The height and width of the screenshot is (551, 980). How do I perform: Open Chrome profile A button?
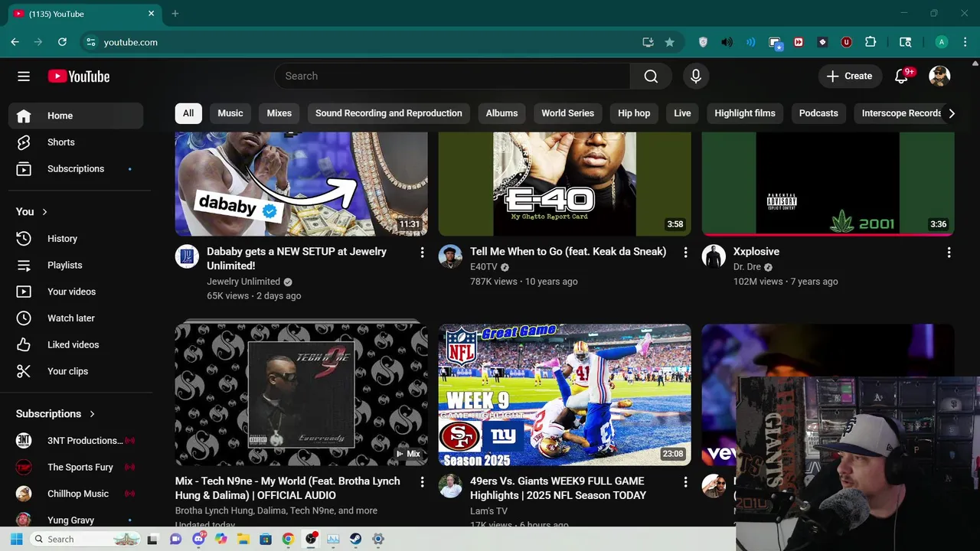[942, 42]
